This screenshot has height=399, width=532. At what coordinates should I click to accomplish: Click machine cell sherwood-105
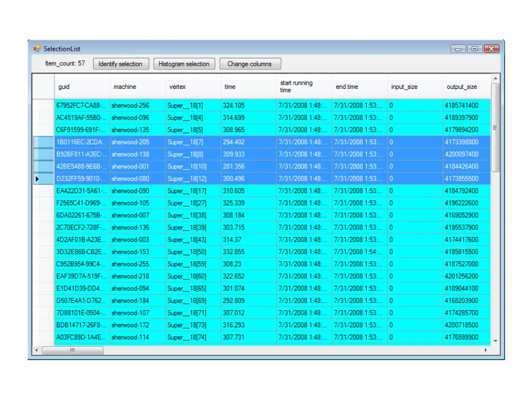(138, 203)
